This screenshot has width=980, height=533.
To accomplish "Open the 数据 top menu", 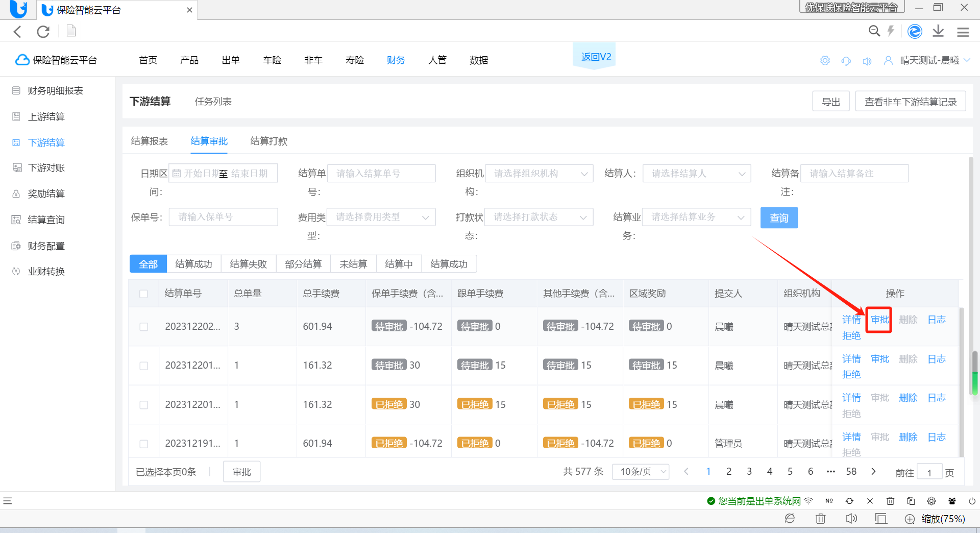I will (479, 60).
